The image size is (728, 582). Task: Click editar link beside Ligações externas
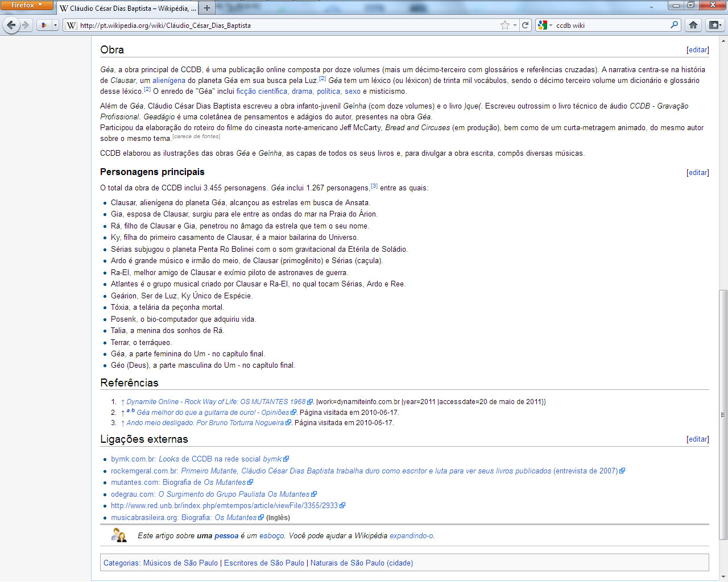[697, 439]
